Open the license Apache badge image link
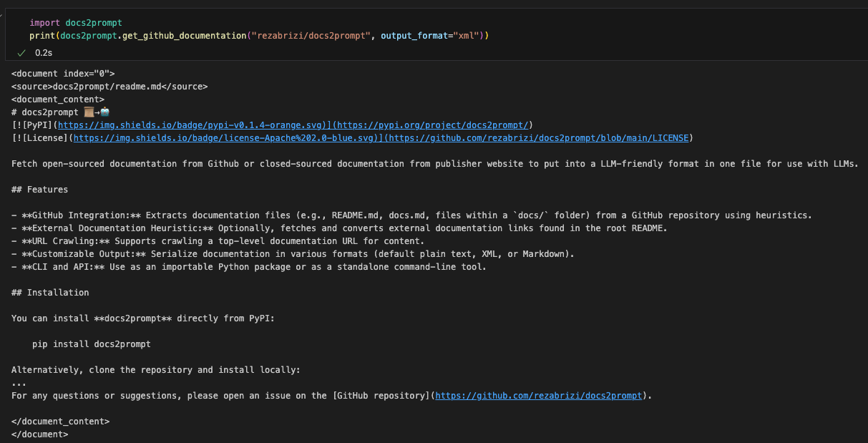This screenshot has width=868, height=443. click(x=223, y=138)
